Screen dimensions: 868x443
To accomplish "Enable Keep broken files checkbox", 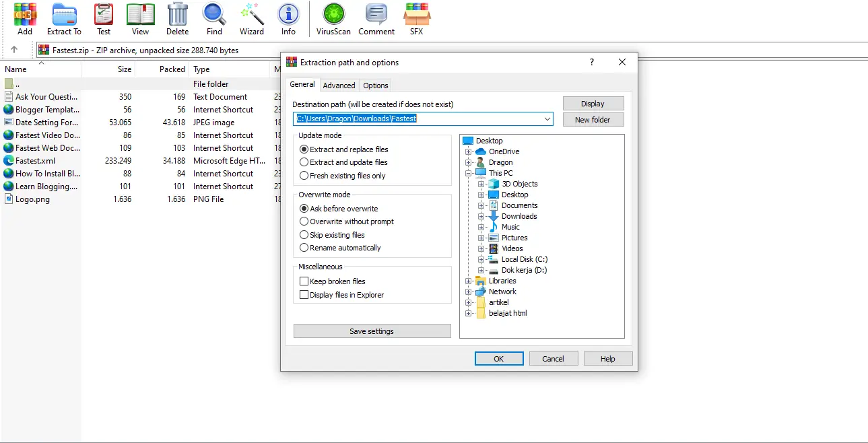I will pos(304,281).
